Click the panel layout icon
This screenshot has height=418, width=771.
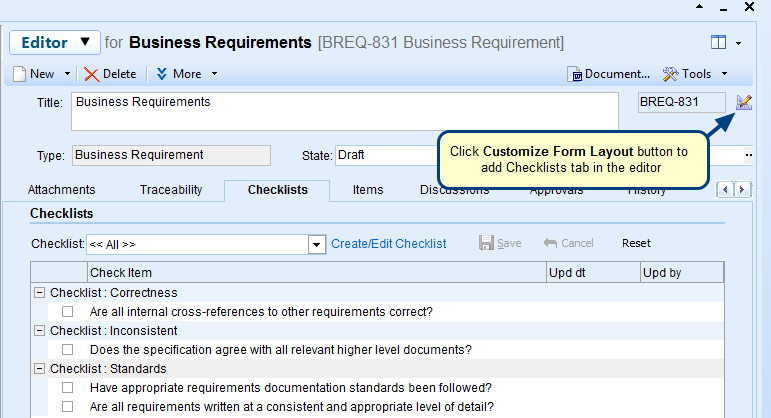(x=718, y=43)
